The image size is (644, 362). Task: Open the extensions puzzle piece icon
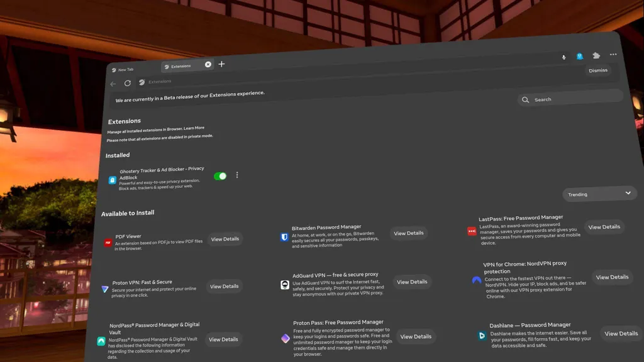click(x=596, y=55)
